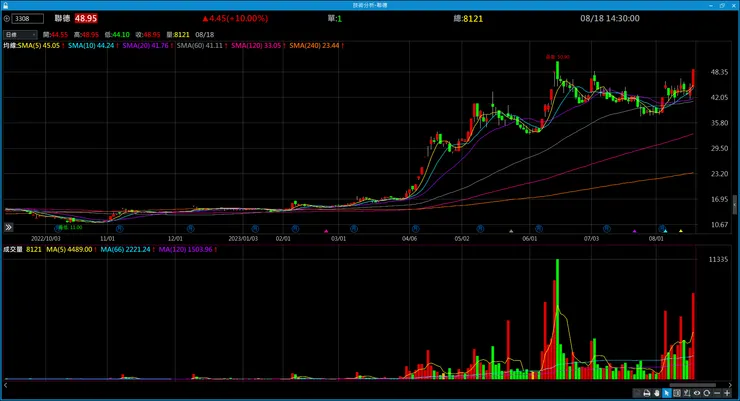This screenshot has height=401, width=740.
Task: Click the right-edge panel resize handle
Action: 734,205
